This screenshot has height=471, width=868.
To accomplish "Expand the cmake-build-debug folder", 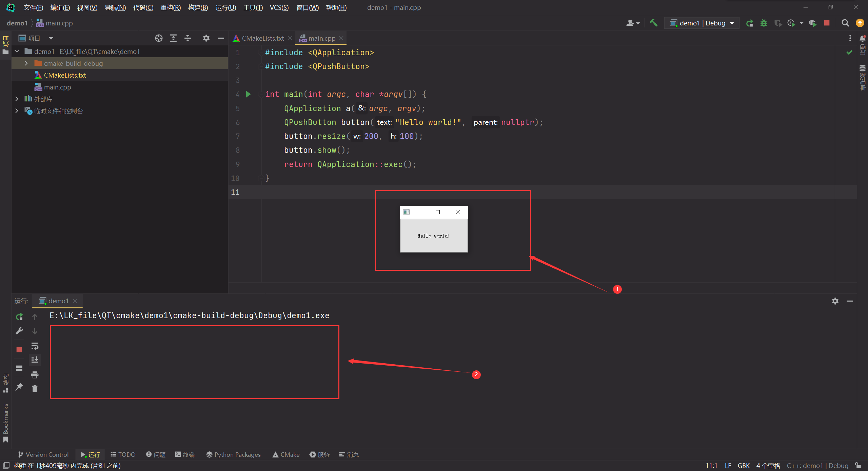I will click(26, 63).
